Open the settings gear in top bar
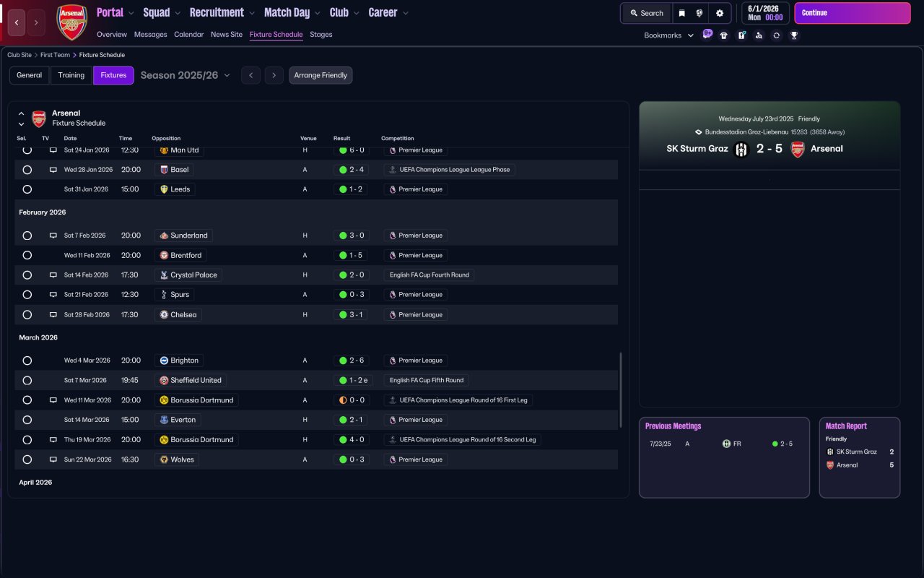Image resolution: width=924 pixels, height=578 pixels. [720, 13]
